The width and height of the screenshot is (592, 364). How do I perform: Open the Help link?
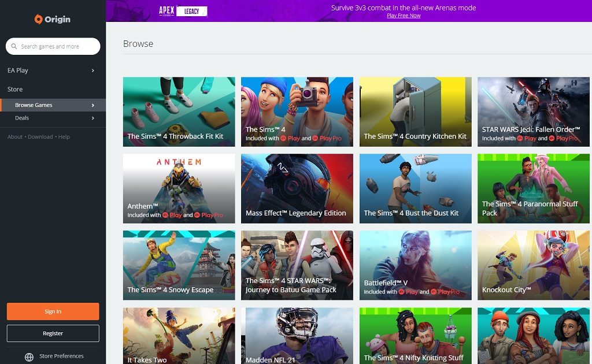tap(64, 137)
